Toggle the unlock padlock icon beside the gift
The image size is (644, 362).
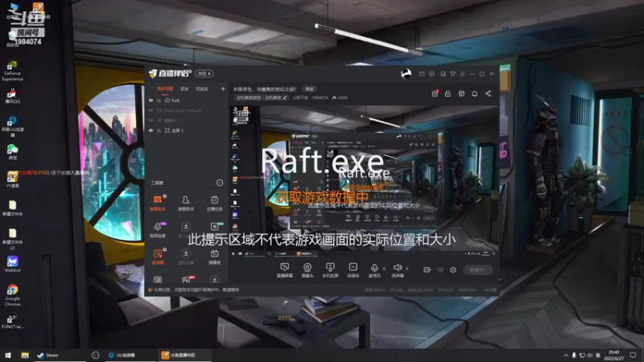[x=448, y=93]
